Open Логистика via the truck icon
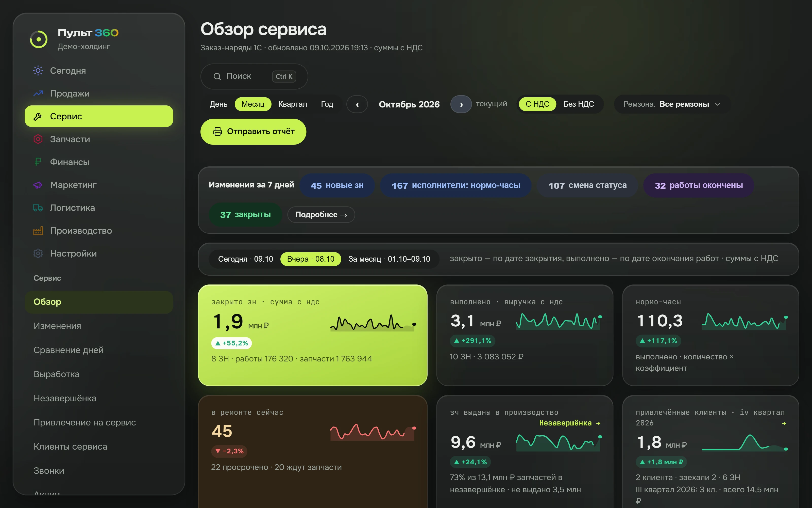 click(38, 208)
